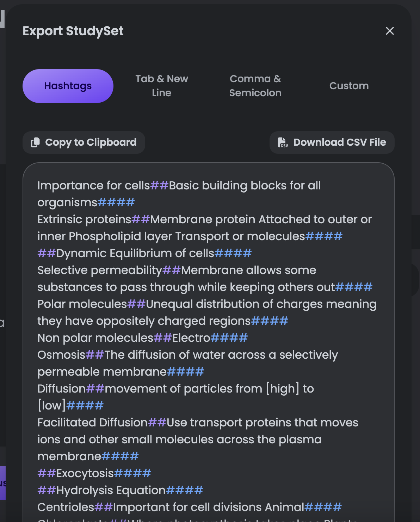Select the Hashtags format tab
Screen dimensions: 420x522
(68, 86)
